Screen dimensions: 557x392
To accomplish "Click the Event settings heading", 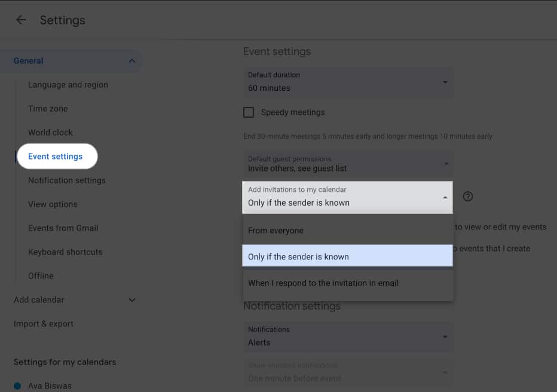I will (277, 51).
